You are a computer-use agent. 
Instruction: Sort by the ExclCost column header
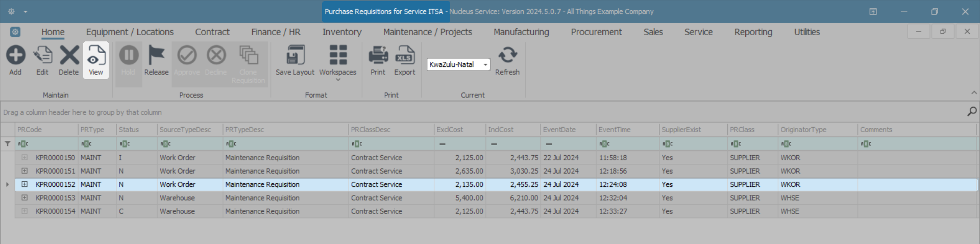(450, 130)
